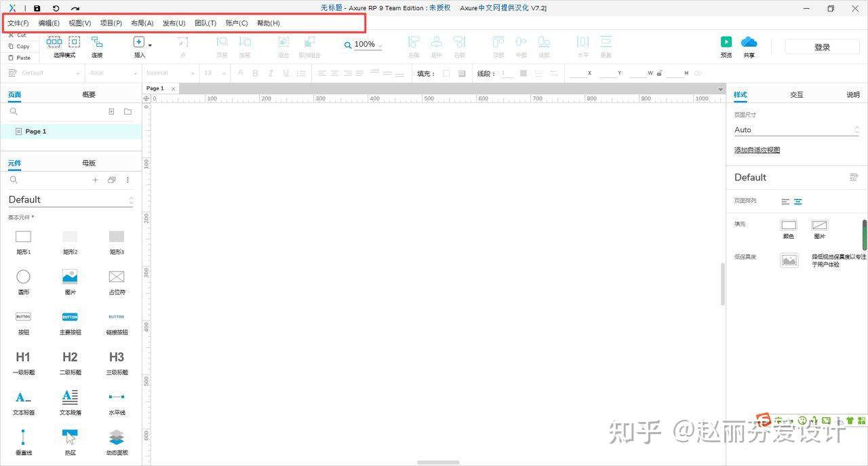
Task: Click the 共享 (share) cloud icon
Action: [x=749, y=42]
